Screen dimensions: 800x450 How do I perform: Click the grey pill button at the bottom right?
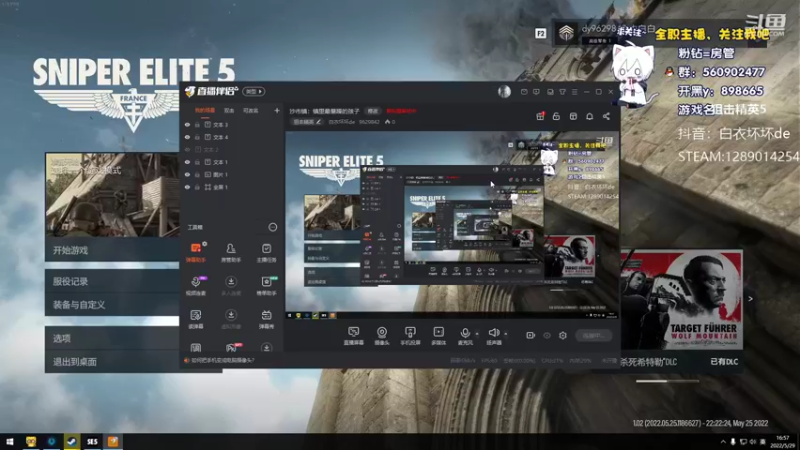click(593, 335)
